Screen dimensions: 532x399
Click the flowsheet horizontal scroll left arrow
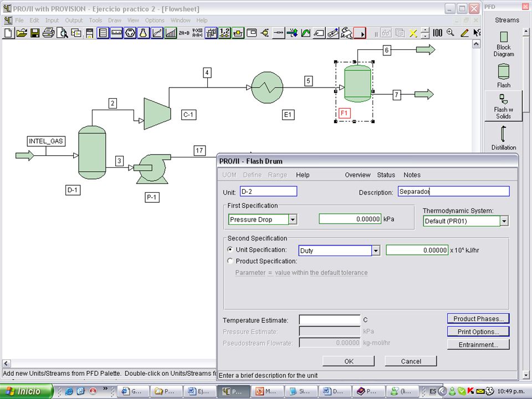point(7,363)
